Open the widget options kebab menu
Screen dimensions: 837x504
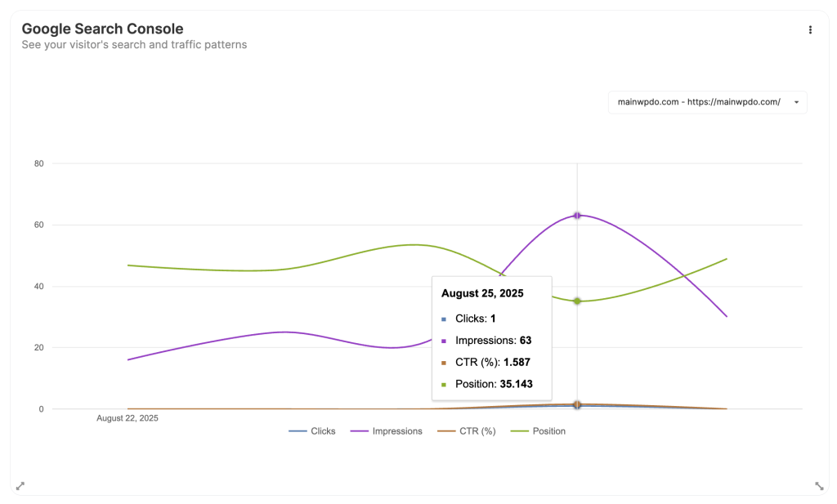[810, 29]
